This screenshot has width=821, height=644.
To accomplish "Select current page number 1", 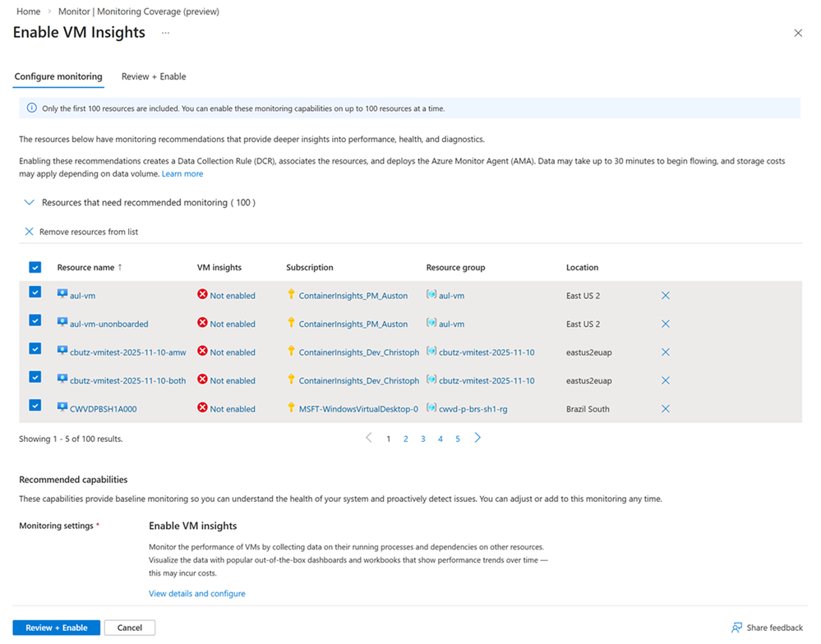I will click(x=389, y=439).
